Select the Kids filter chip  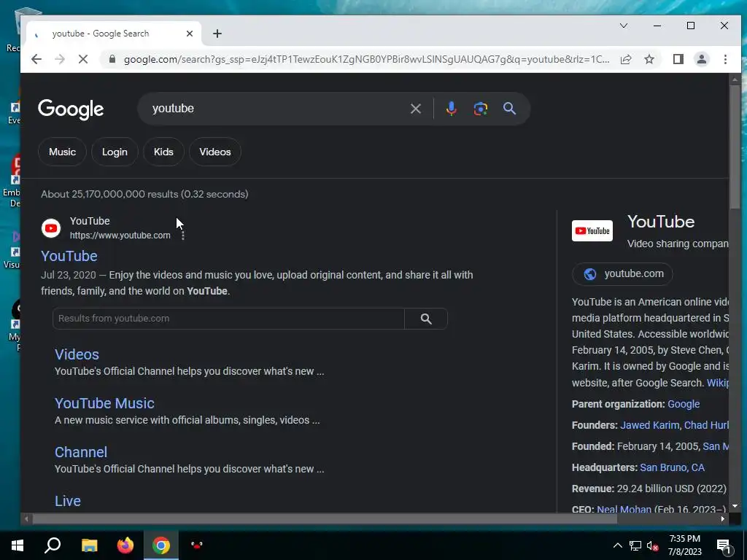tap(163, 152)
